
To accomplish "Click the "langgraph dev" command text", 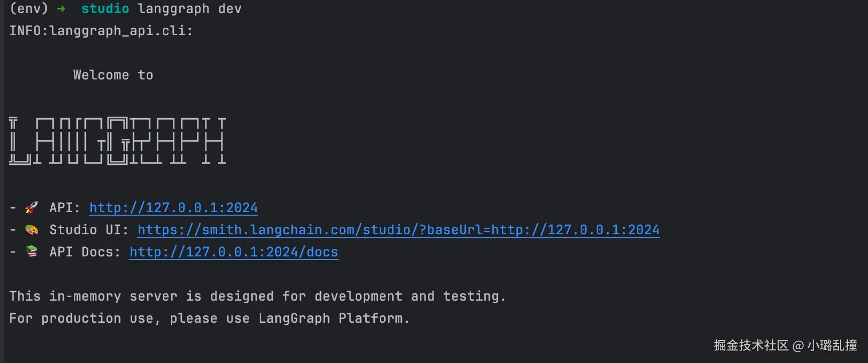I will pyautogui.click(x=189, y=9).
